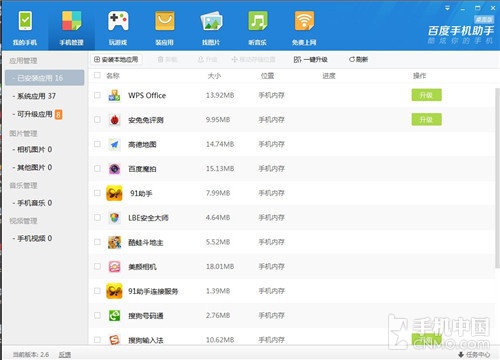
Task: Click the 13.92MB size value
Action: [x=220, y=95]
